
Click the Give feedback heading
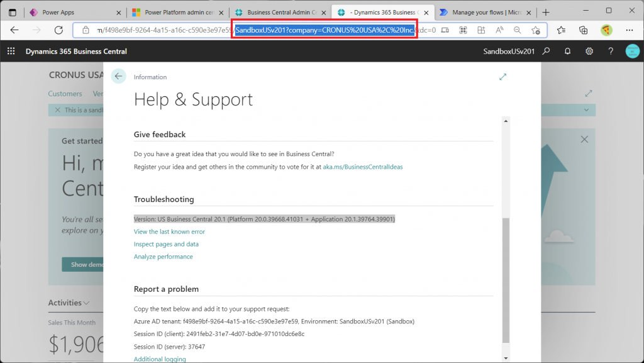pyautogui.click(x=160, y=134)
